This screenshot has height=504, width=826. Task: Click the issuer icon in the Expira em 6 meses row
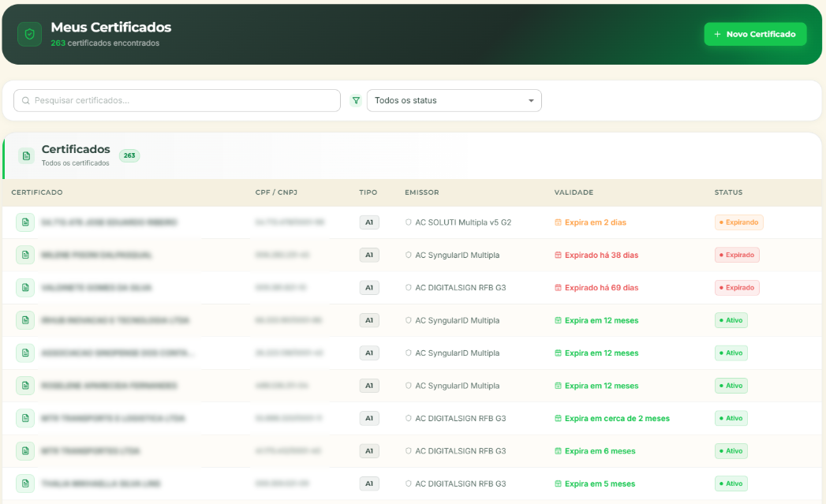point(408,451)
